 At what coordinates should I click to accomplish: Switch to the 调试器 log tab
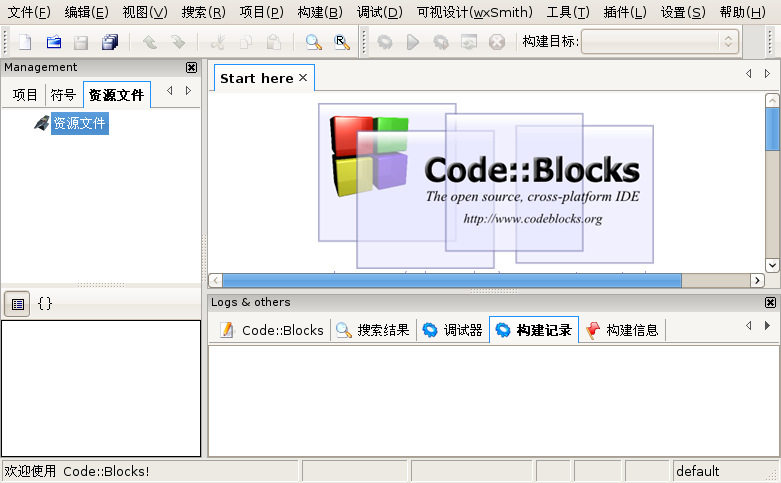[x=452, y=330]
